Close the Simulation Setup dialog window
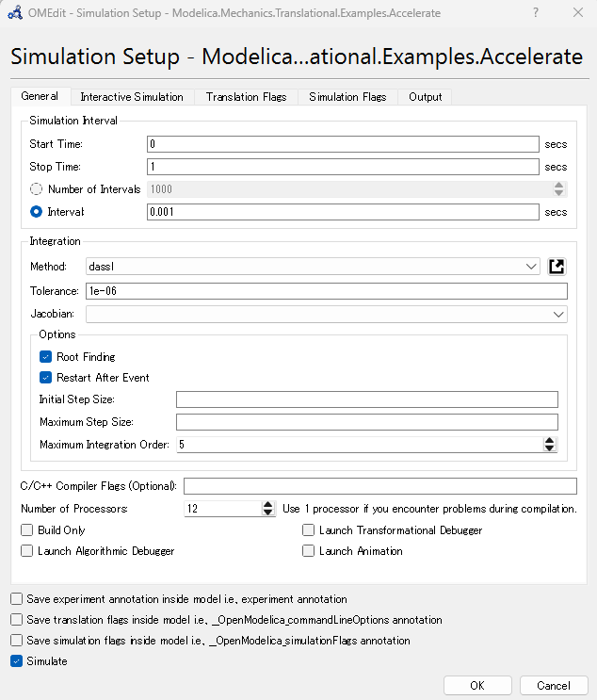This screenshot has width=597, height=700. point(578,12)
